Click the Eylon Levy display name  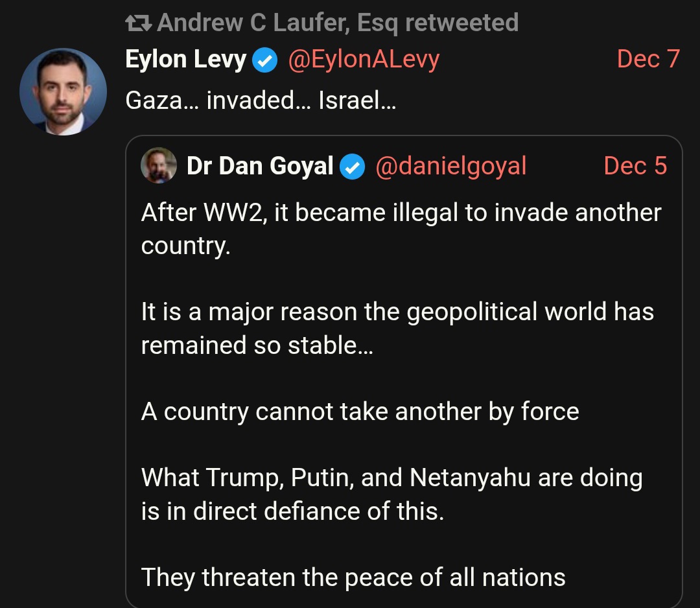coord(186,59)
